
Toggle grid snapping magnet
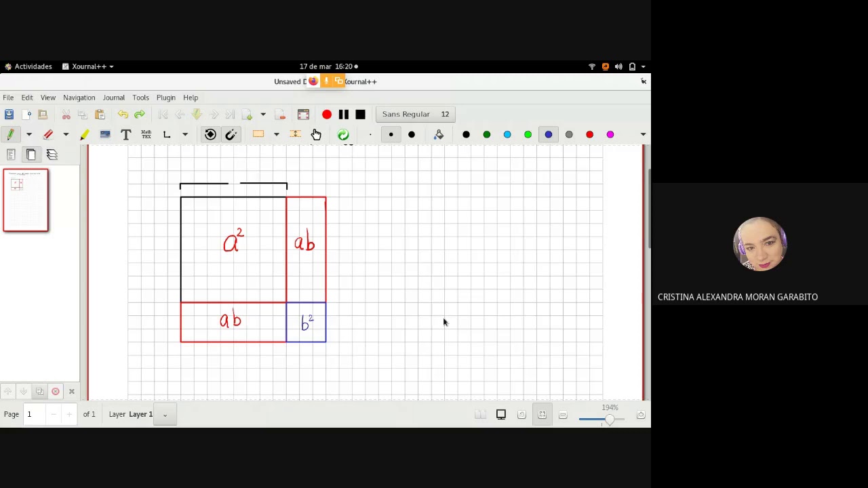point(231,134)
